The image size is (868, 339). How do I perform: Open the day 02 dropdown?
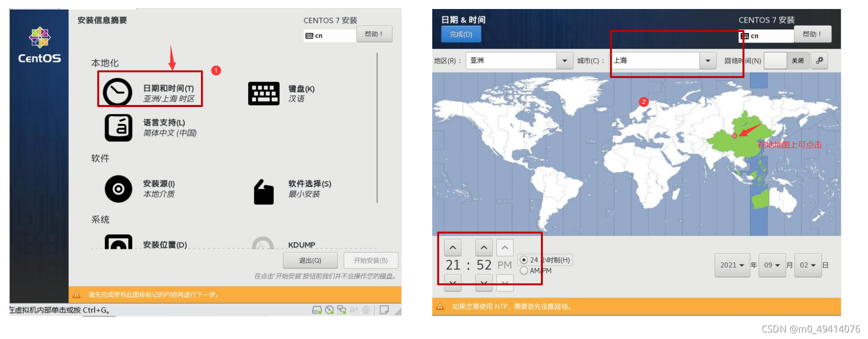(x=807, y=265)
